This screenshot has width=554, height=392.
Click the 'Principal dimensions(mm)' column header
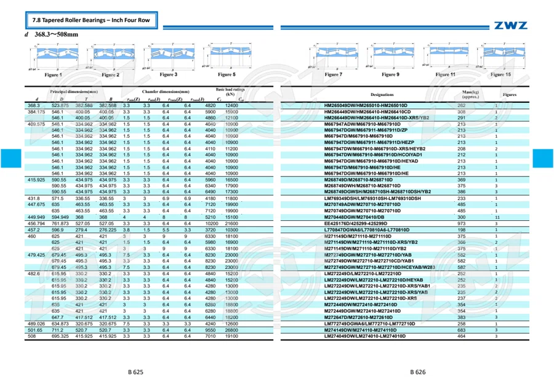coord(74,92)
